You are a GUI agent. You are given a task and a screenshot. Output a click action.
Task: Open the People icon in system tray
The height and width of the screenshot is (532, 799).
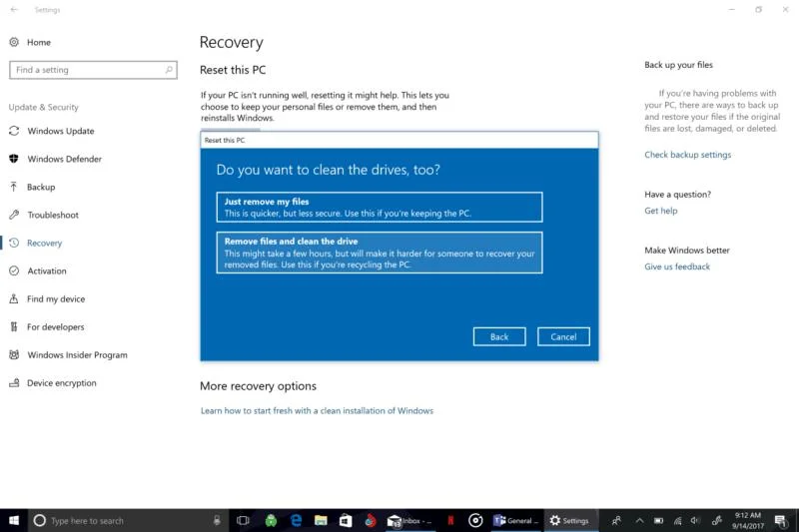616,520
